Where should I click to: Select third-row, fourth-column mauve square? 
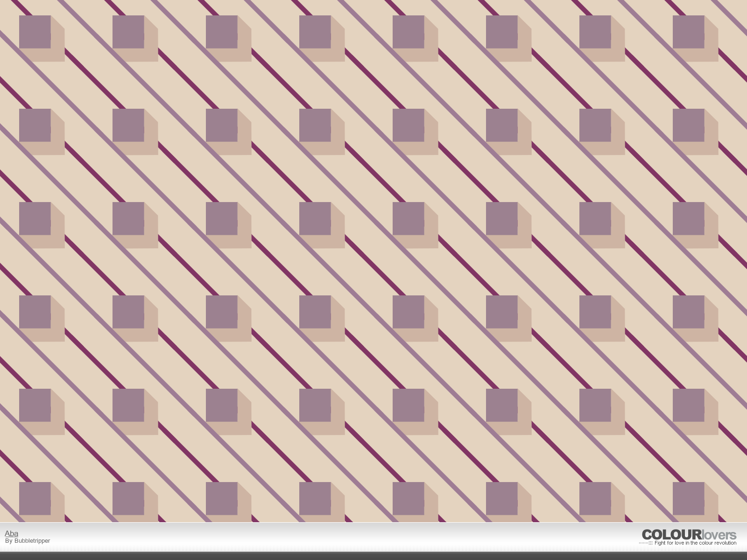[x=315, y=218]
